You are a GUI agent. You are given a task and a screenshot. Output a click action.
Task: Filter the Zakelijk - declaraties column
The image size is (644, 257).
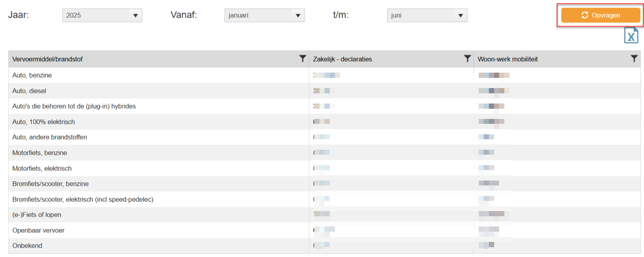pos(467,59)
